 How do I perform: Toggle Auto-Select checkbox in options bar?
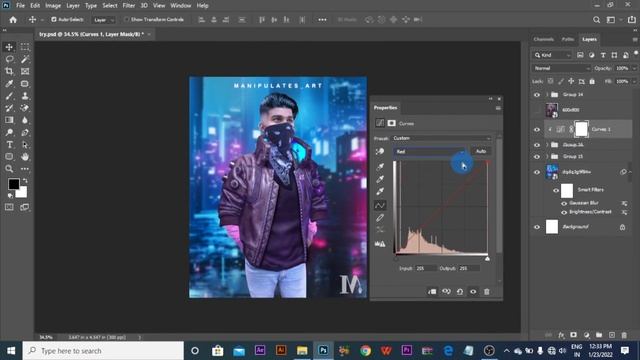coord(53,19)
